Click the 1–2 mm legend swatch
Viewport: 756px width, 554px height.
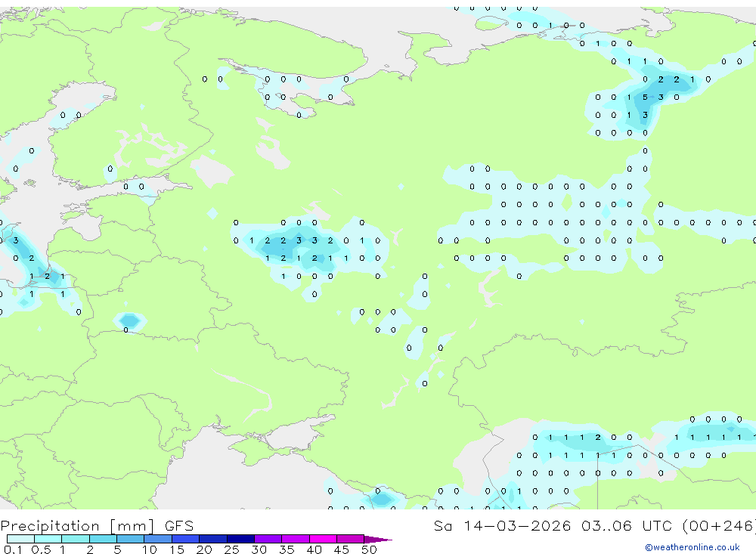(76, 539)
